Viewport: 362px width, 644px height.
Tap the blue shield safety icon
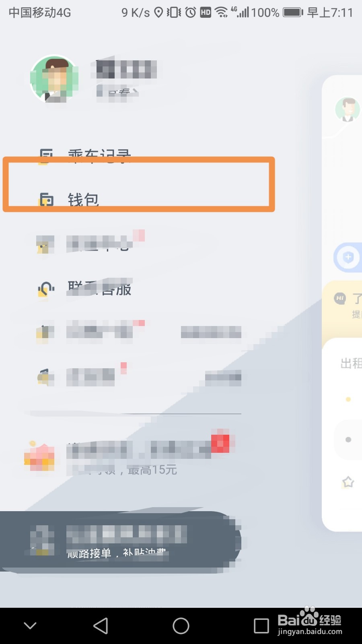coord(348,257)
